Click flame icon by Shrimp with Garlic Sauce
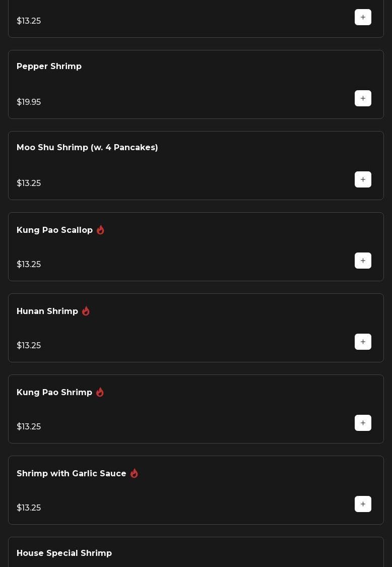Screen dimensions: 392x567 click(x=134, y=473)
